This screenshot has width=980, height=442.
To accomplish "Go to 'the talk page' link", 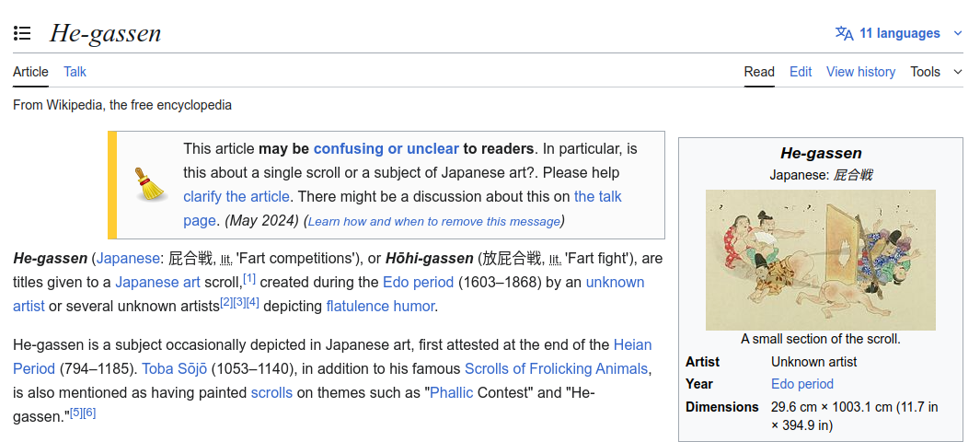I will (402, 209).
